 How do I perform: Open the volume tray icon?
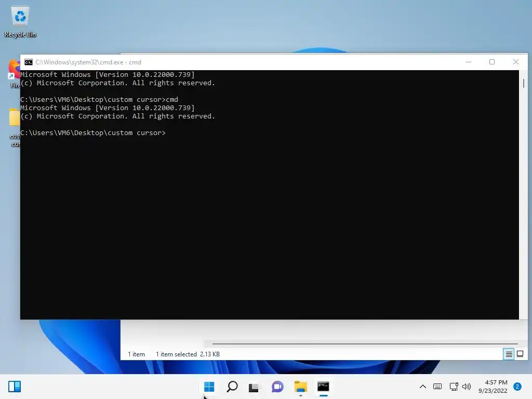pyautogui.click(x=467, y=387)
